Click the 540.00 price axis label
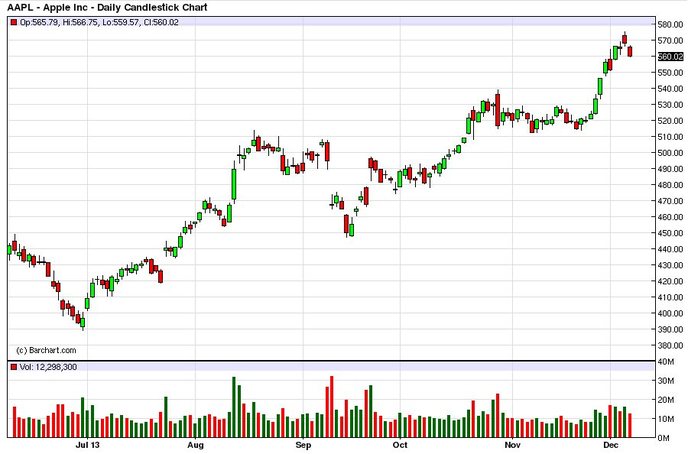Viewport: 688px width, 454px height. pyautogui.click(x=670, y=89)
